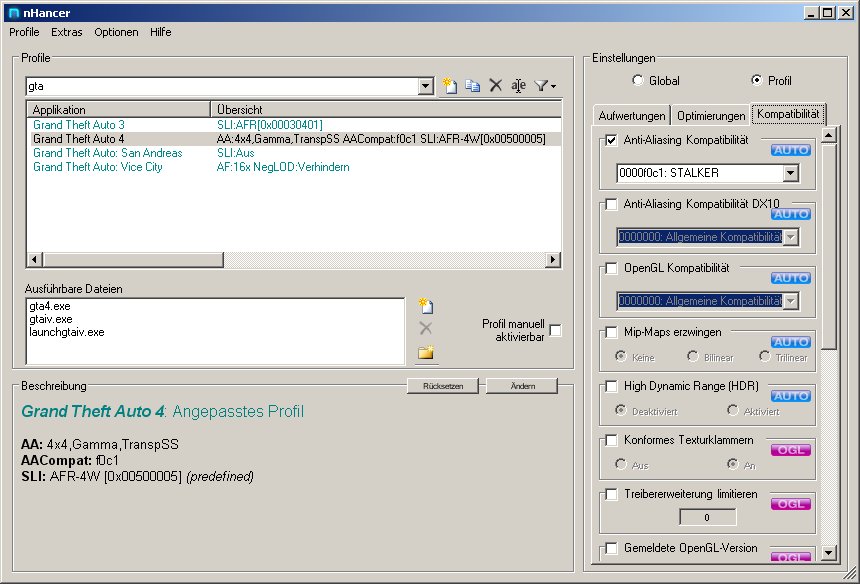This screenshot has height=584, width=860.
Task: Uncheck Anti-Aliasing Kompatibilität checkbox
Action: point(611,140)
